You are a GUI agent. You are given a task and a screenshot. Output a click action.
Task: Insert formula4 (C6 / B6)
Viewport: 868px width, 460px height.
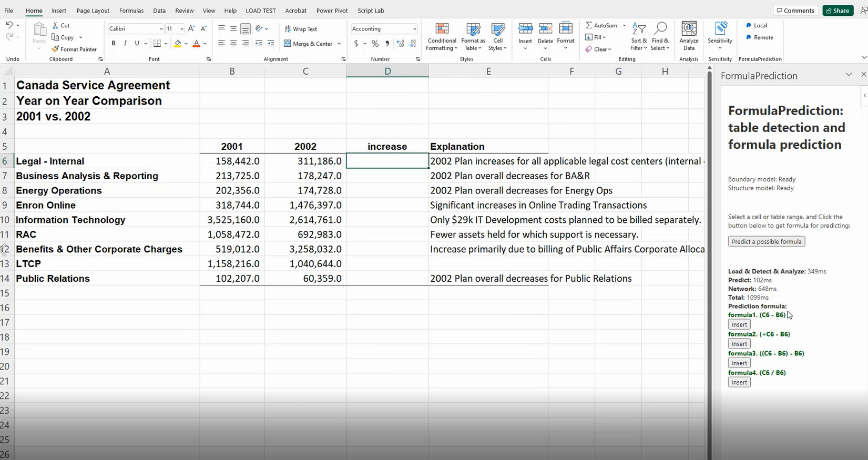[739, 382]
